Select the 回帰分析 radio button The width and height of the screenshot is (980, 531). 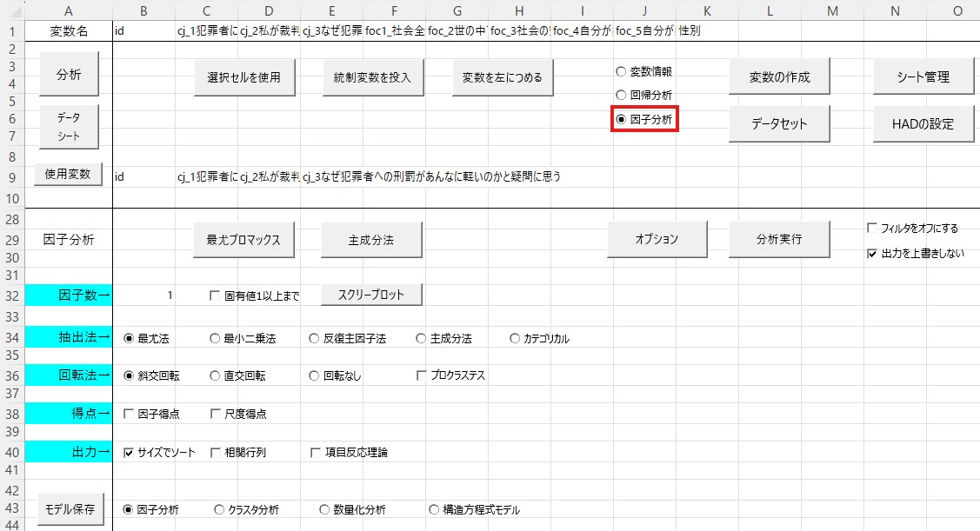point(621,95)
